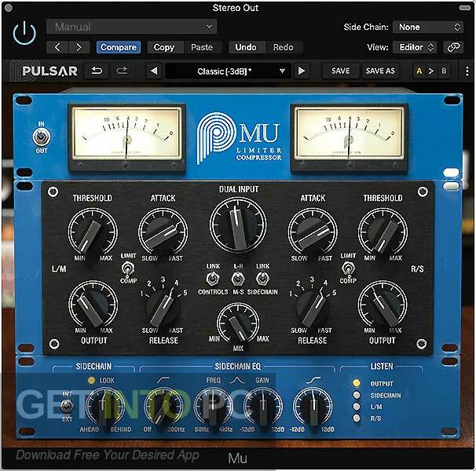This screenshot has height=471, width=476.
Task: Click the sidechain high-pass filter knob
Action: pyautogui.click(x=164, y=407)
